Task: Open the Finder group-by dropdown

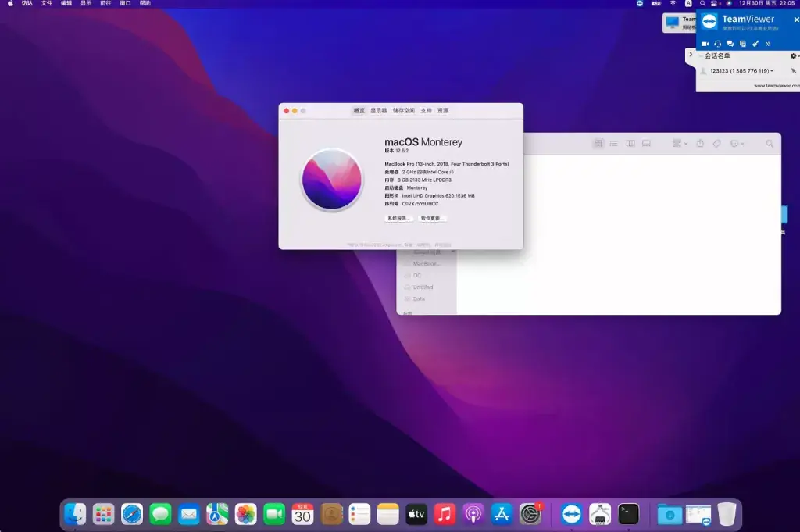Action: pyautogui.click(x=680, y=143)
